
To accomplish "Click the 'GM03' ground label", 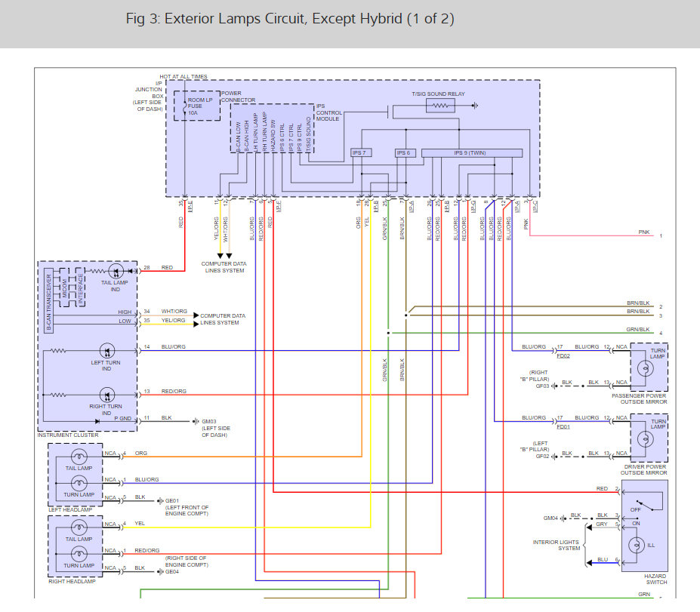I will 209,422.
